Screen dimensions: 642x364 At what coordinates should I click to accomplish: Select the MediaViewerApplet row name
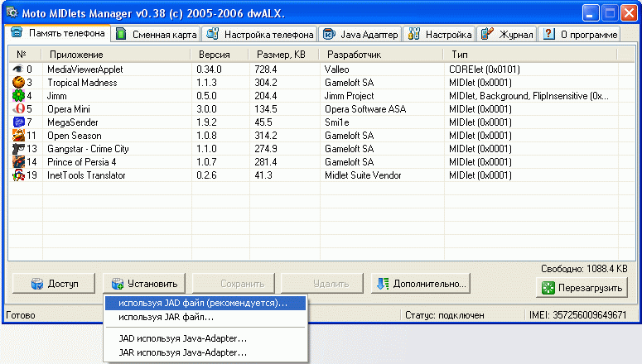pos(85,69)
